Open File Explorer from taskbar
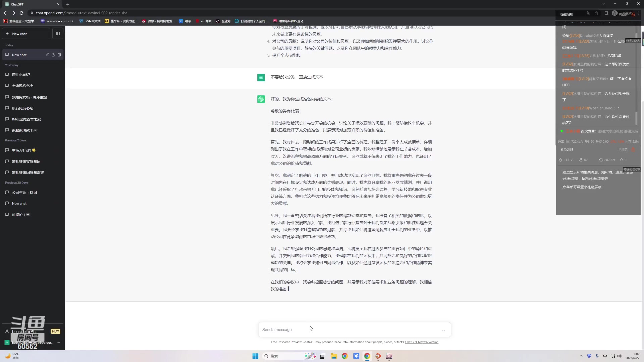The height and width of the screenshot is (362, 644). pyautogui.click(x=334, y=356)
